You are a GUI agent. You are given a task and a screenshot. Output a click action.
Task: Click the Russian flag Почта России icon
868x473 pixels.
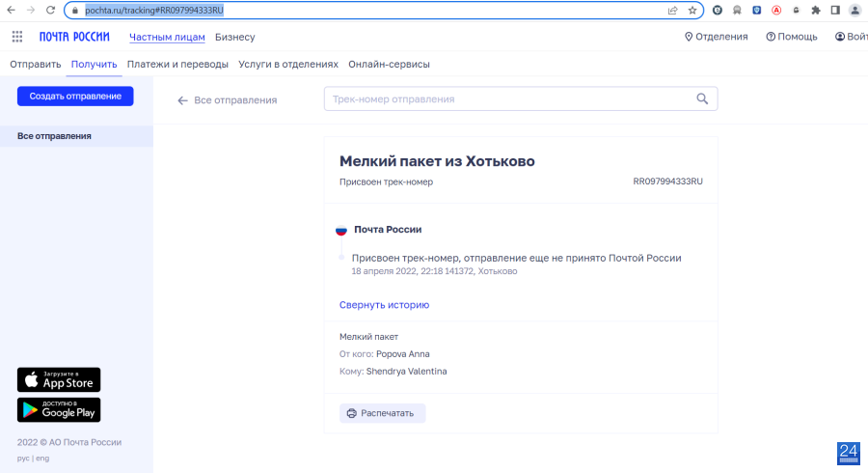[341, 230]
